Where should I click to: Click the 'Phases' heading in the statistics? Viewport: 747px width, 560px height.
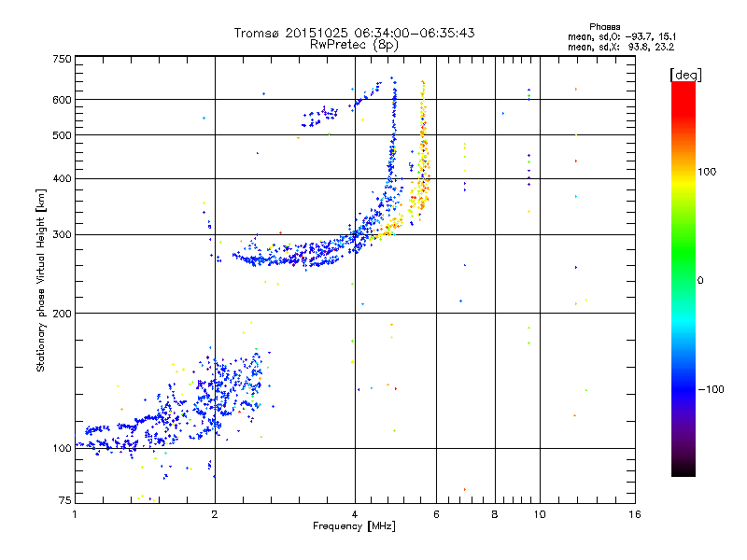point(604,27)
